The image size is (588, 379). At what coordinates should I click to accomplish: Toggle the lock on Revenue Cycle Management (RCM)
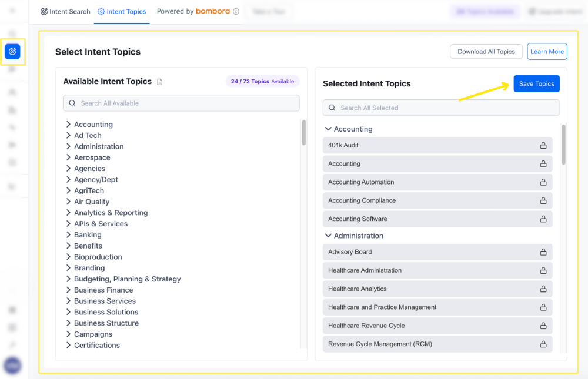tap(542, 344)
